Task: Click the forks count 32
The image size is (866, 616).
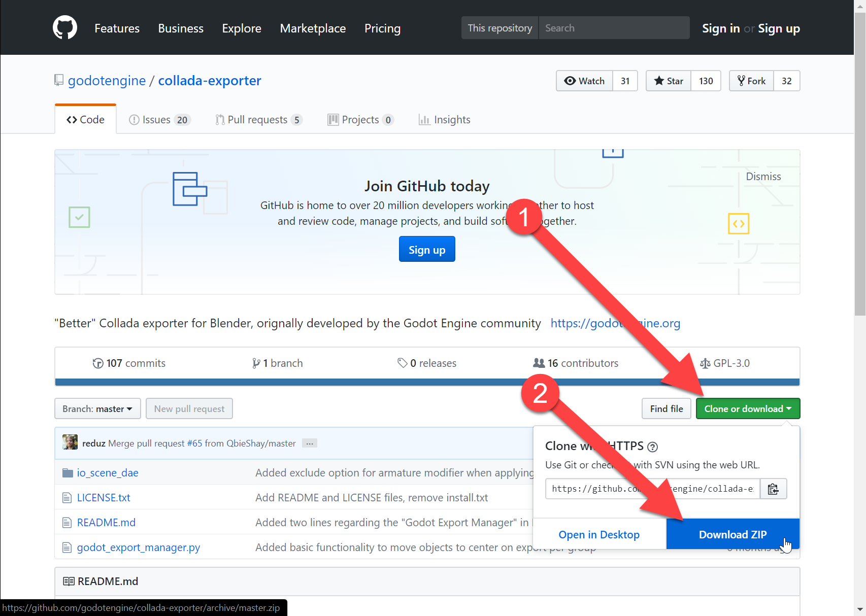Action: click(x=787, y=81)
